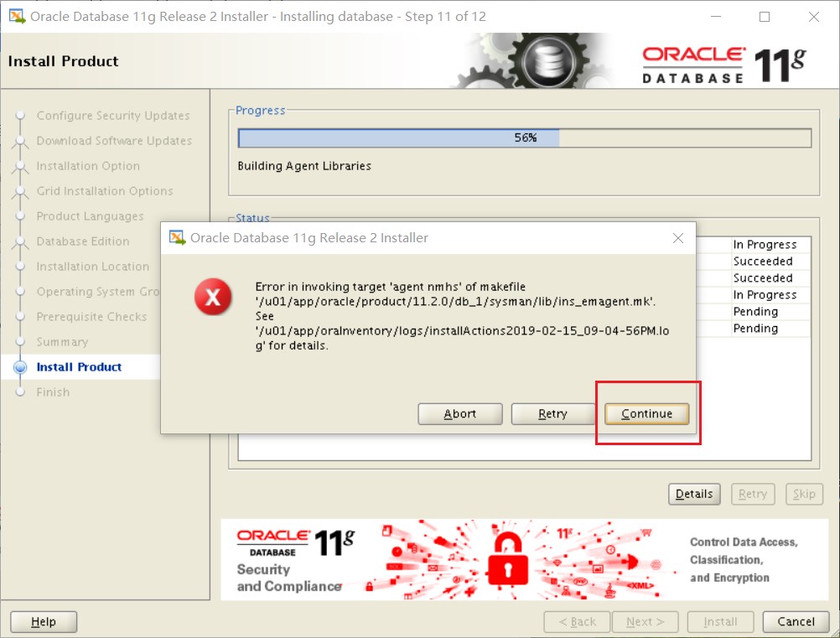
Task: Click the Help button
Action: [44, 621]
